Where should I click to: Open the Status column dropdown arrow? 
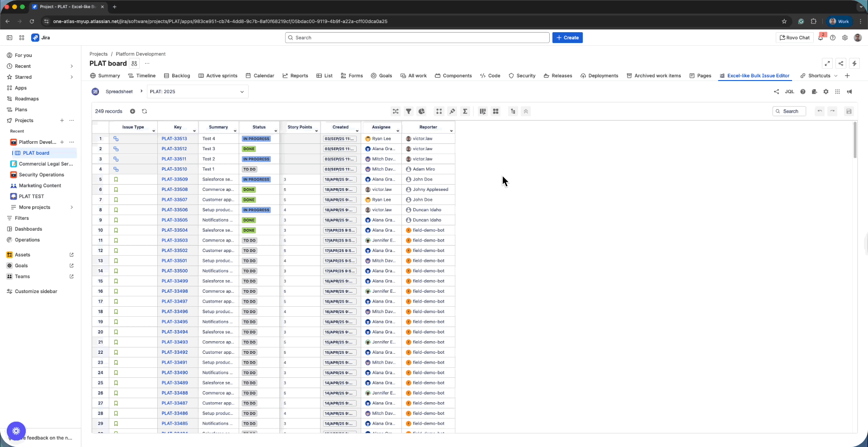point(276,131)
